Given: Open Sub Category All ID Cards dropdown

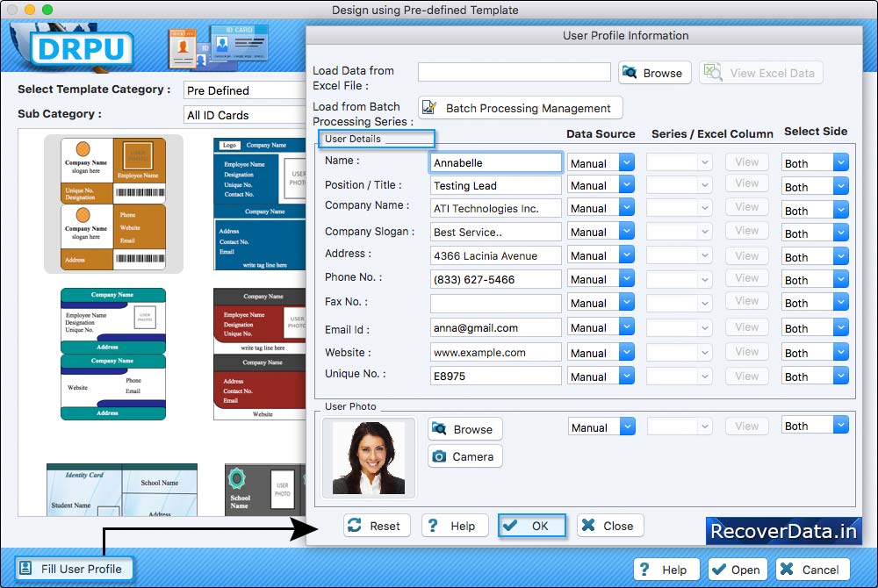Looking at the screenshot, I should pos(245,115).
